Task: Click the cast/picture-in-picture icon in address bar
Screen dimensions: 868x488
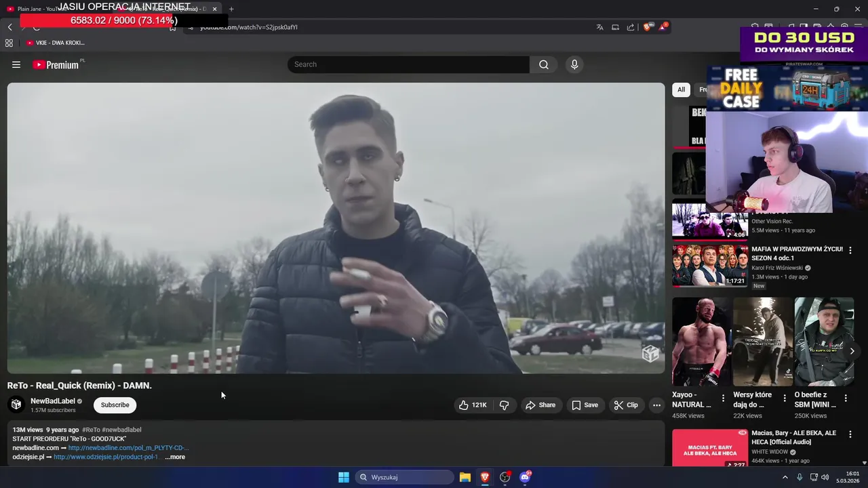Action: click(615, 27)
